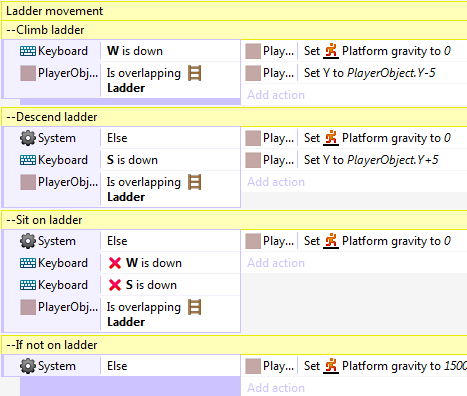467x396 pixels.
Task: Click the Keyboard icon beside 'W is down' in Climb ladder
Action: (x=28, y=51)
